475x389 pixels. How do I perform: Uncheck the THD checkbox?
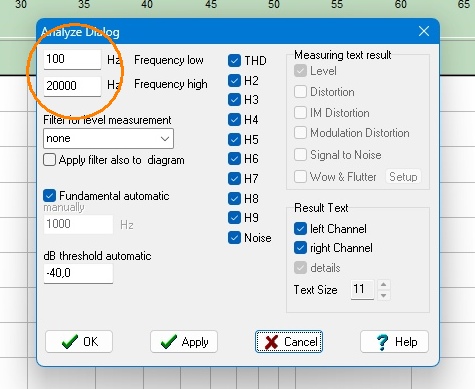pos(234,61)
